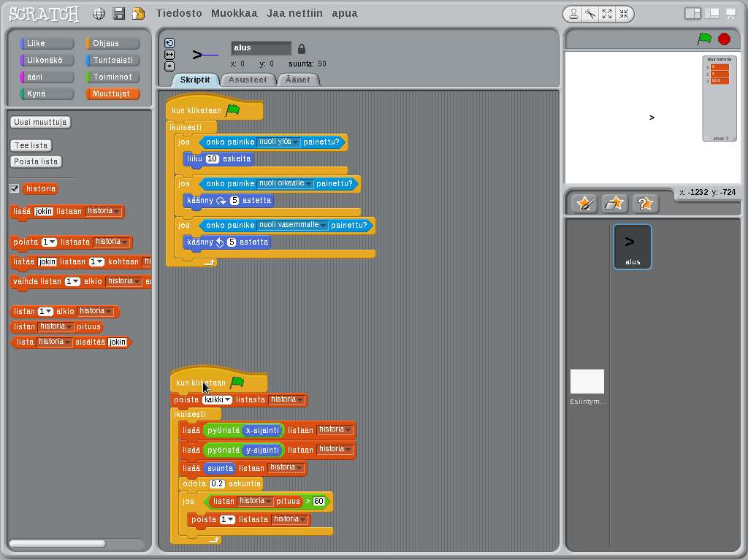Click the language globe icon

[x=99, y=13]
